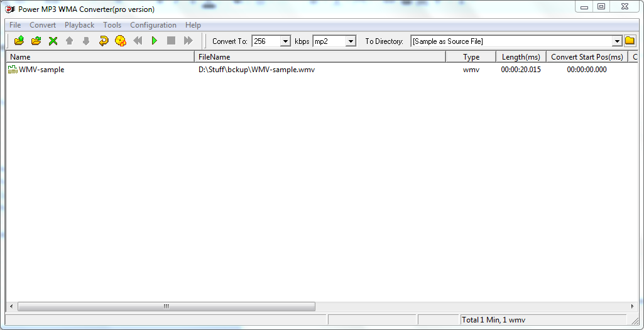Click the Move Up arrow icon
This screenshot has width=644, height=330.
tap(69, 41)
